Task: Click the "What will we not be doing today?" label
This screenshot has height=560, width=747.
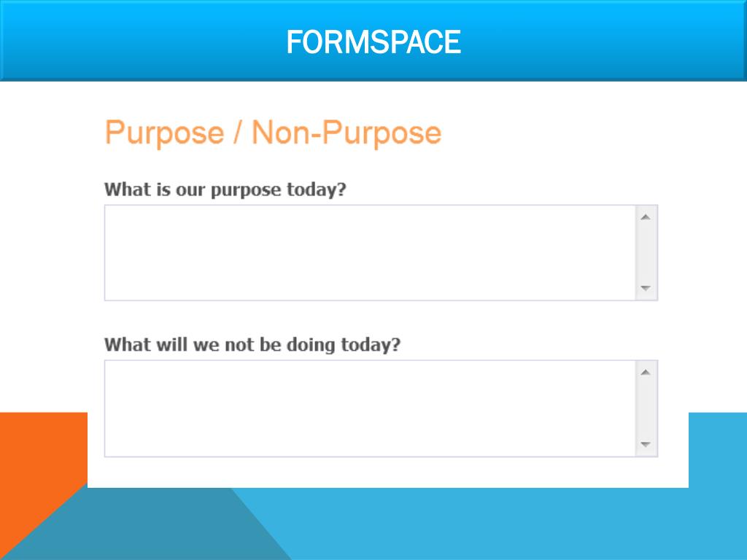Action: pyautogui.click(x=252, y=345)
